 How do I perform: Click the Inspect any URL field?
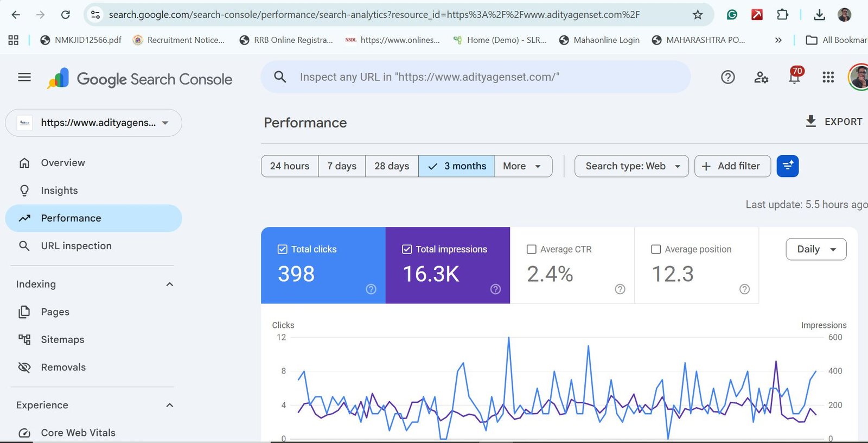tap(476, 77)
